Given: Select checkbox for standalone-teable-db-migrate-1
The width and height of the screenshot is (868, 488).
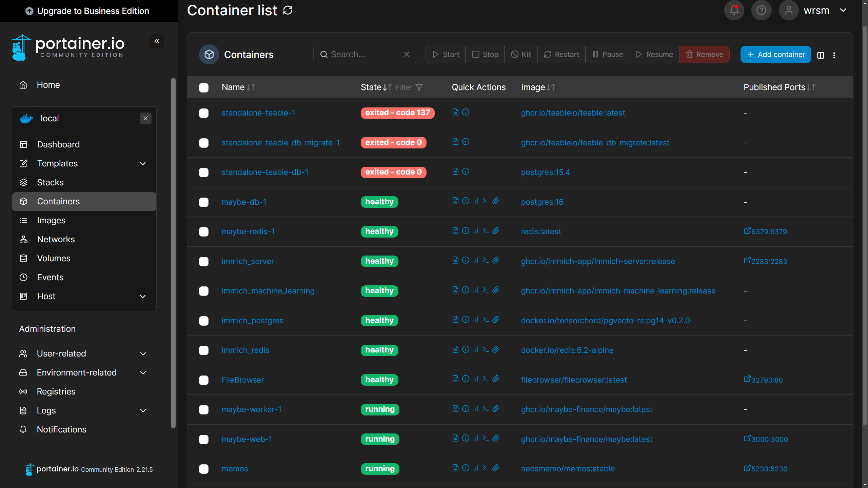Looking at the screenshot, I should pos(204,143).
